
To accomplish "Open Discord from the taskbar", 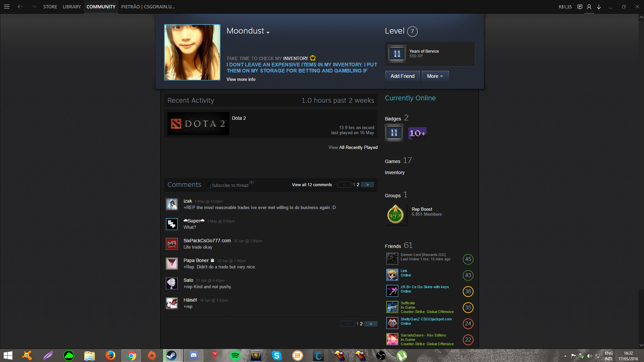I will [x=194, y=355].
